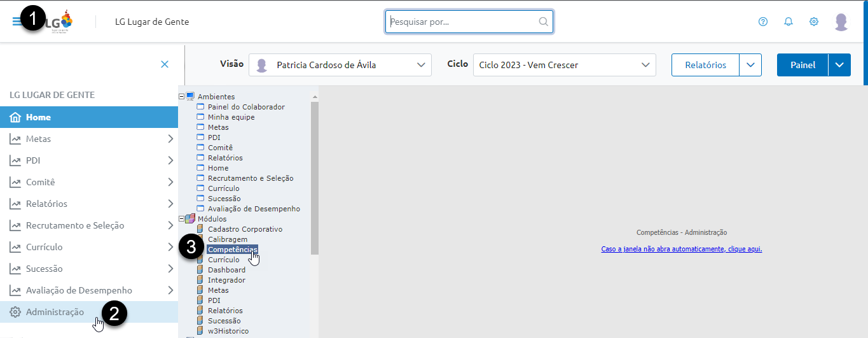Select Avaliação de Desempenho in tree

tap(254, 209)
